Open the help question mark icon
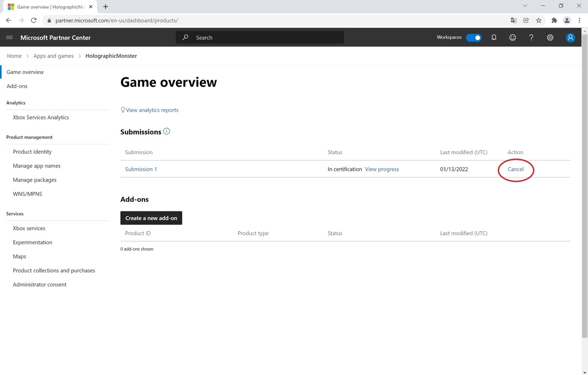Screen dimensions: 588x375 (531, 38)
